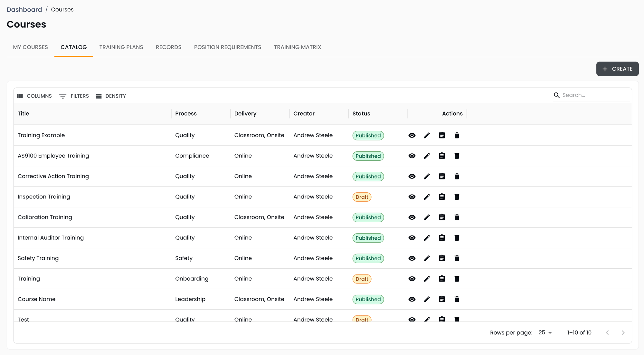This screenshot has height=355, width=644.
Task: Click pencil icon for Inspection Training
Action: click(427, 197)
